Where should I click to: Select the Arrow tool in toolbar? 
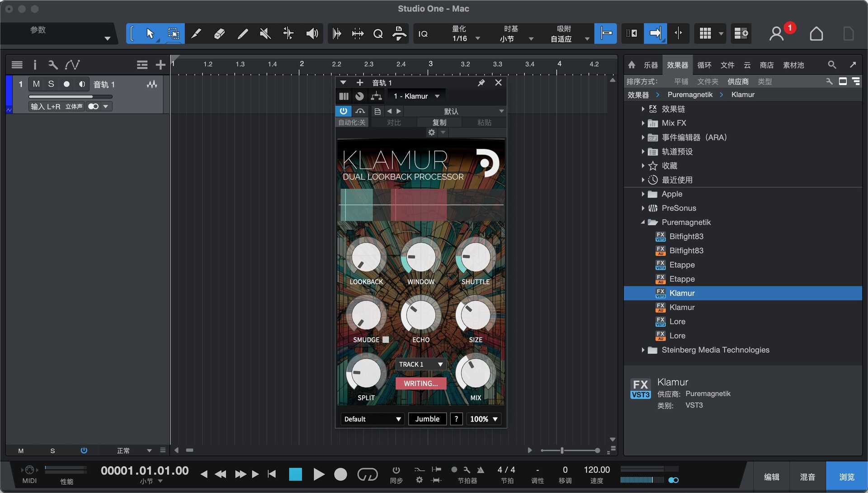[151, 33]
